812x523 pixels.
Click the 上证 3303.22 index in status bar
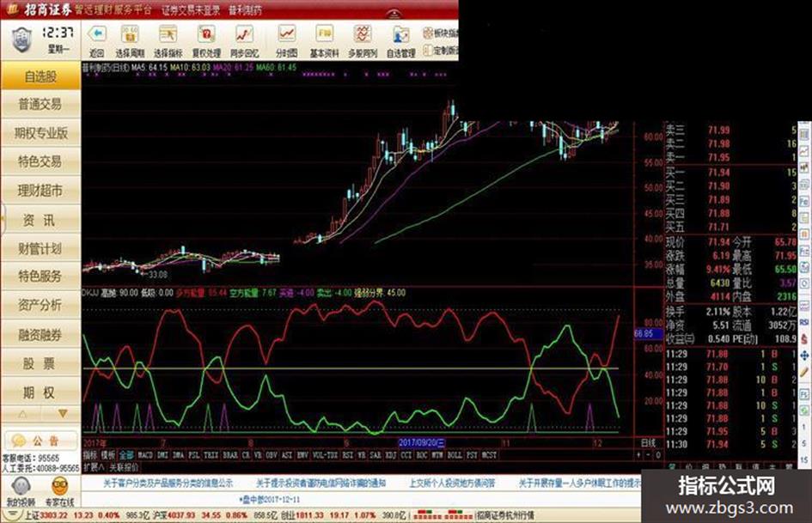tap(46, 516)
